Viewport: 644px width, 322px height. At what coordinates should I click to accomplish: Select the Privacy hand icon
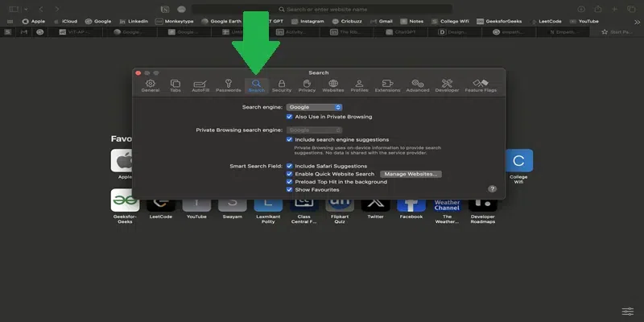click(x=307, y=85)
